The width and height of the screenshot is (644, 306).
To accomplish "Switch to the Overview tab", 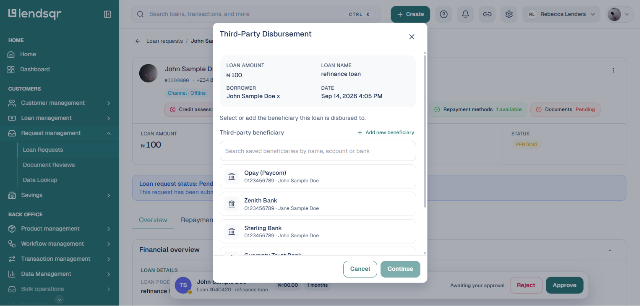I will coord(153,220).
